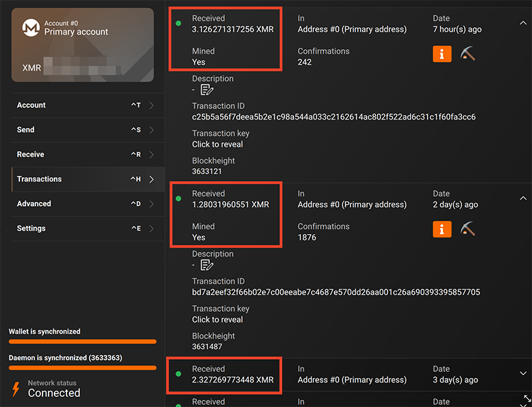The image size is (532, 407).
Task: Collapse the 7 hours ago transaction details
Action: [523, 23]
